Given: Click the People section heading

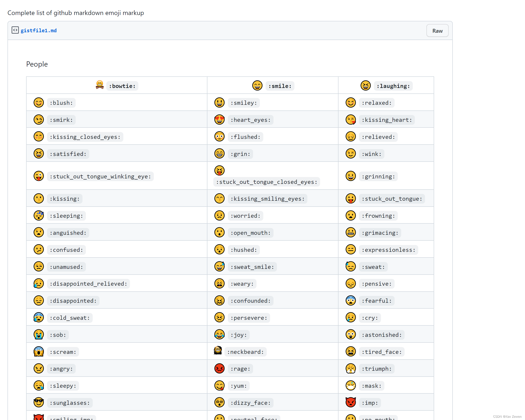Looking at the screenshot, I should tap(37, 64).
